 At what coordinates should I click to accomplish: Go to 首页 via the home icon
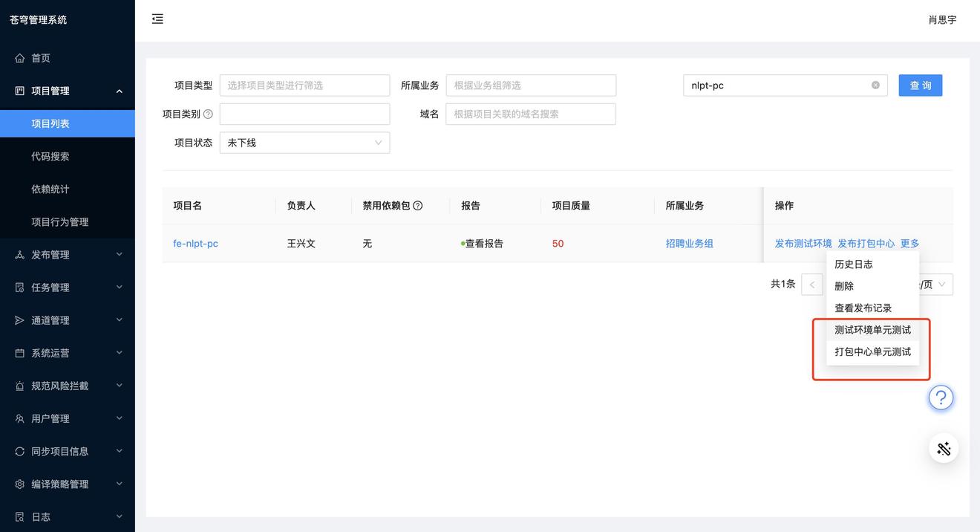20,58
